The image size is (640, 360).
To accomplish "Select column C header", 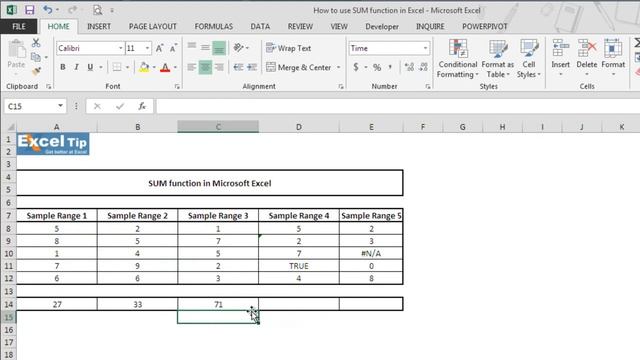I will pos(218,127).
